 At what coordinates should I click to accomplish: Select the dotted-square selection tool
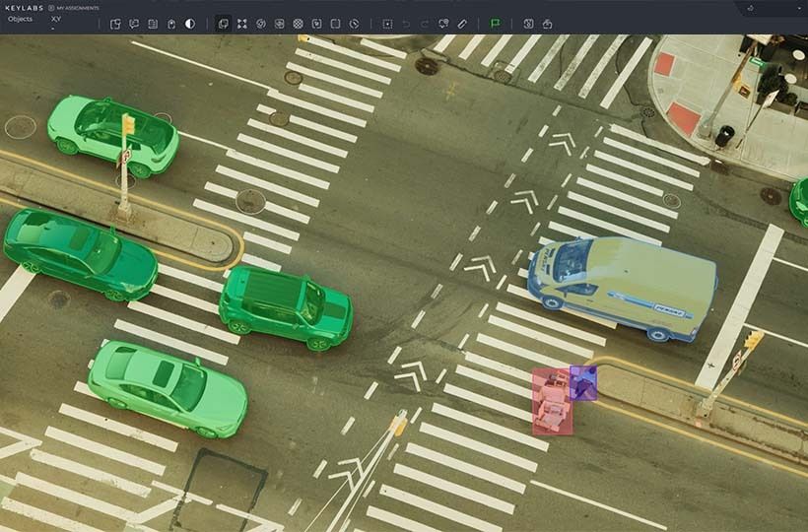pyautogui.click(x=387, y=24)
